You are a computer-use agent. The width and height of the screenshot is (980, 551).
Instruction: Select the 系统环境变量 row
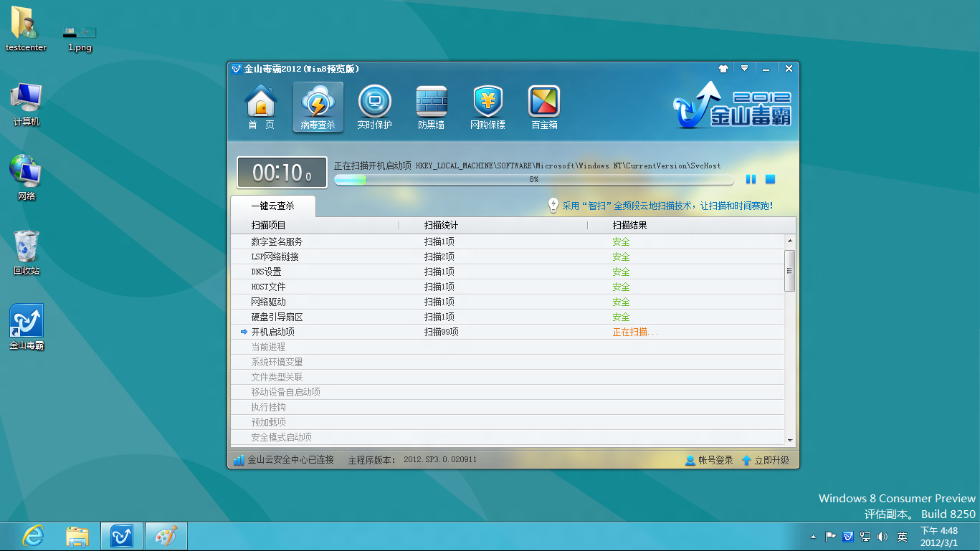coord(507,362)
